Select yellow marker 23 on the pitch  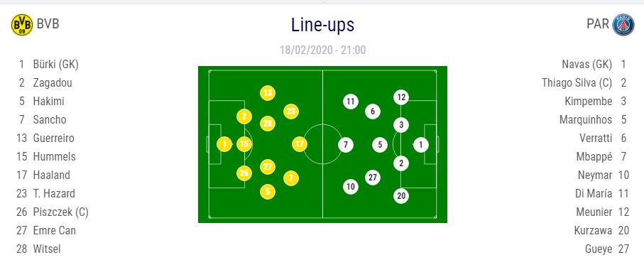[x=291, y=112]
